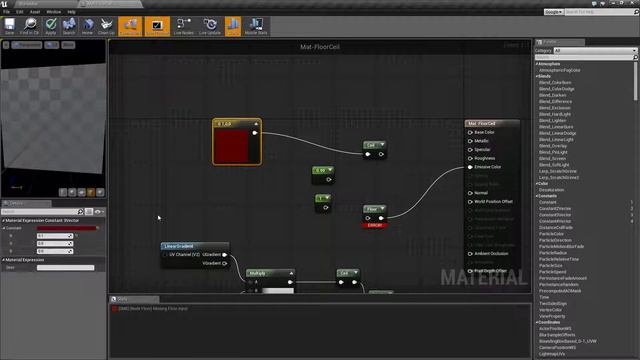
Task: Open the Asset menu
Action: click(35, 12)
